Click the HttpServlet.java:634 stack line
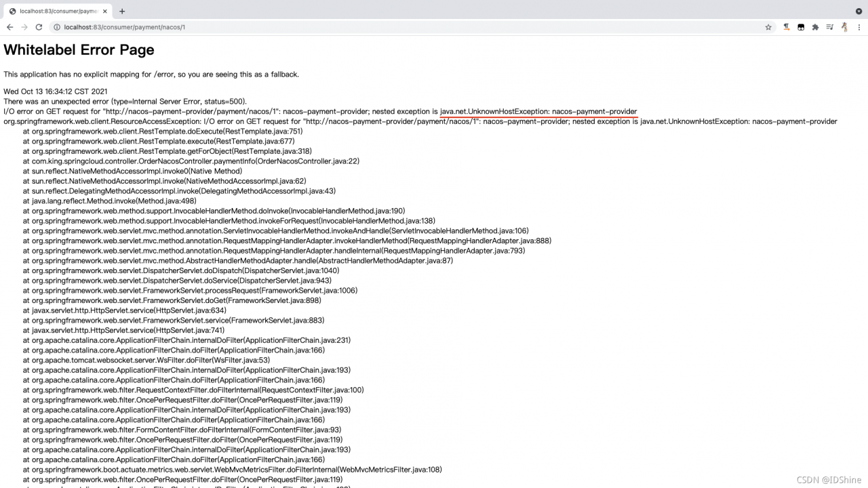Screen dimensions: 868x488 click(125, 310)
